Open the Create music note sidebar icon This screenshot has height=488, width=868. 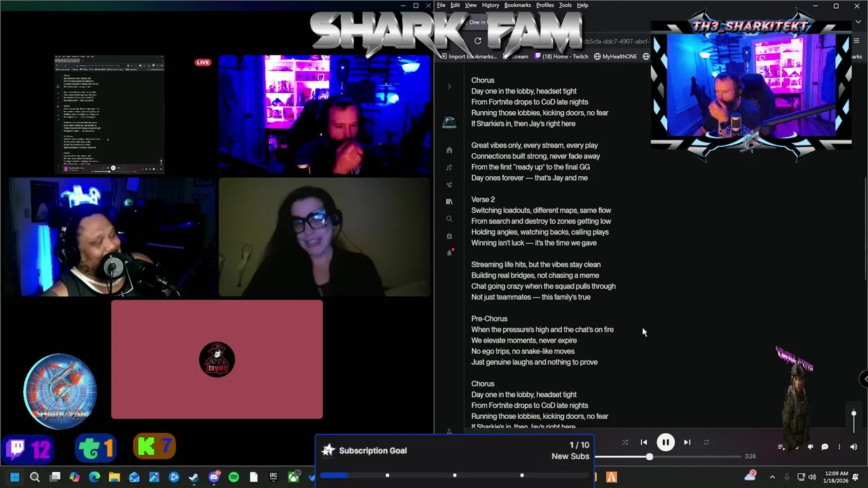point(449,167)
